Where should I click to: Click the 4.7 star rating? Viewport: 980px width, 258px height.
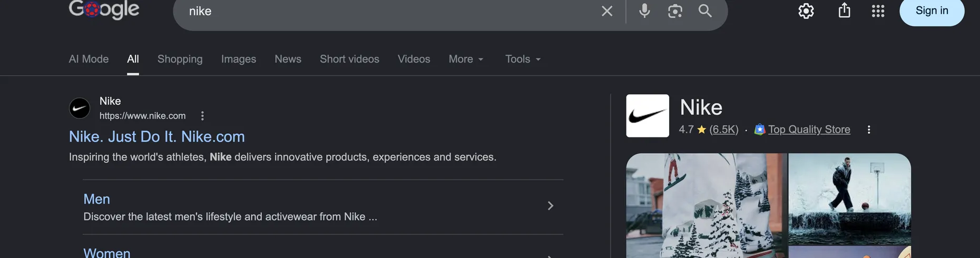pos(692,130)
